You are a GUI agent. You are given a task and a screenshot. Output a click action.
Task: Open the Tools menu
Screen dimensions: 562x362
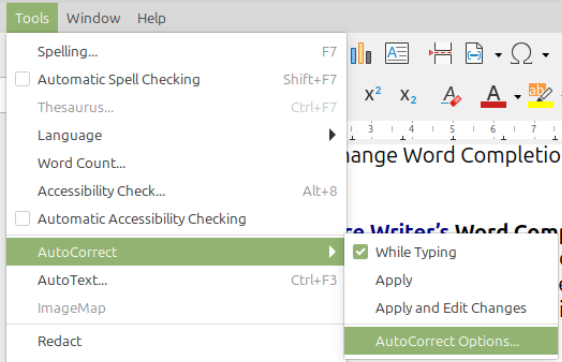pos(32,18)
